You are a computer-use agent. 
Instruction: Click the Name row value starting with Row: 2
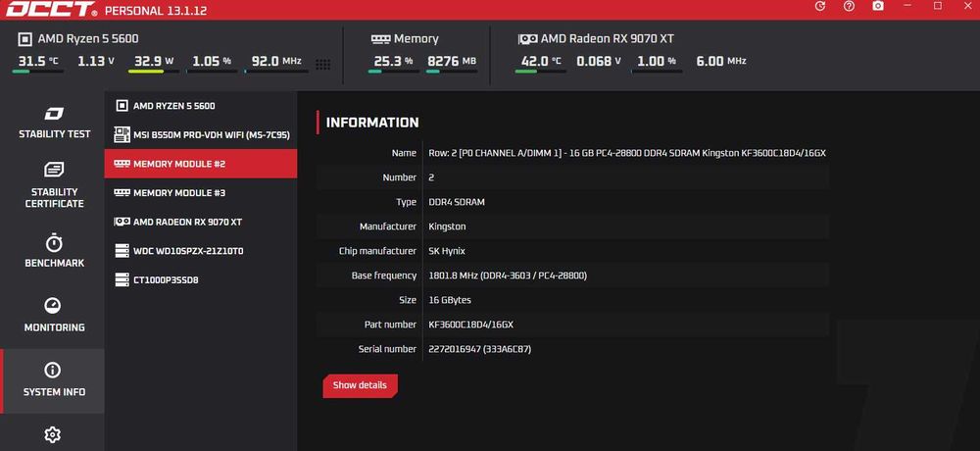point(627,153)
